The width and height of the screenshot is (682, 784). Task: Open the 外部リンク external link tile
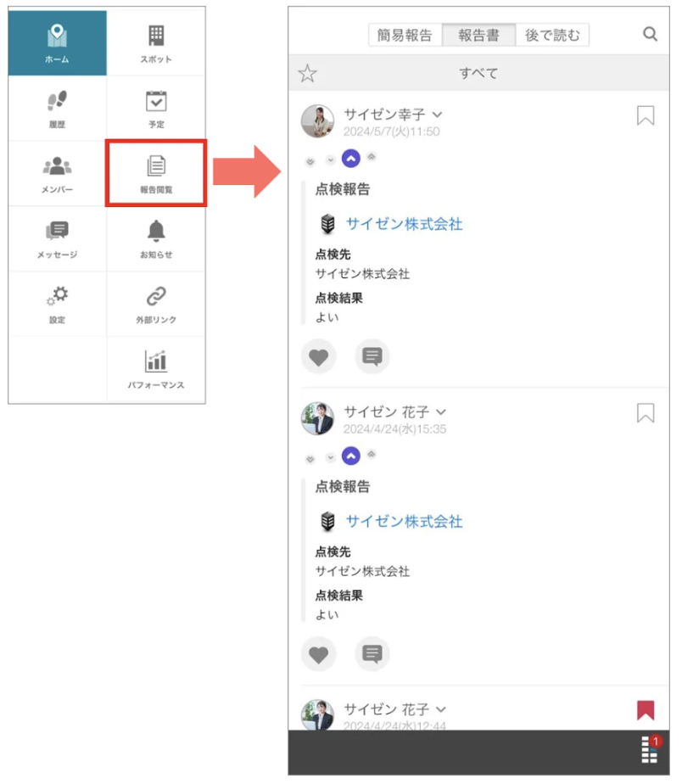[156, 304]
